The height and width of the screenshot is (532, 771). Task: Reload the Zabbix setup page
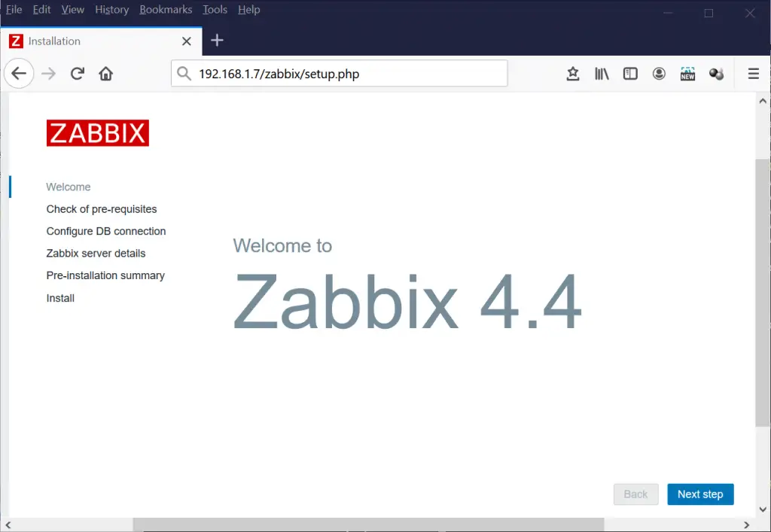coord(78,74)
